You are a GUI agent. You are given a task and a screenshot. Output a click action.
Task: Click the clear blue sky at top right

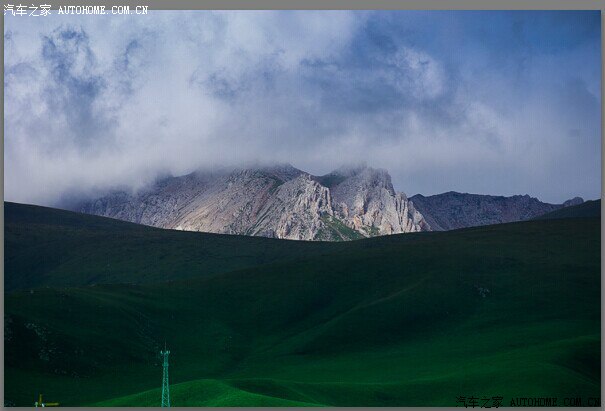point(560,40)
